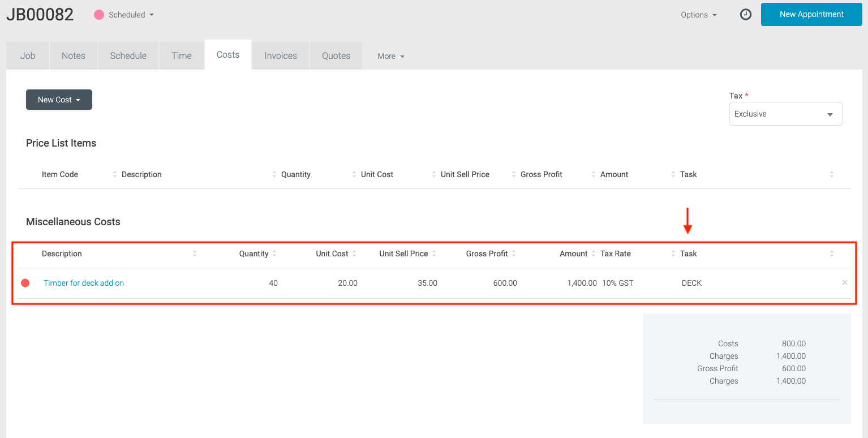Delete the Timber for deck row with X icon
Image resolution: width=868 pixels, height=438 pixels.
tap(844, 282)
